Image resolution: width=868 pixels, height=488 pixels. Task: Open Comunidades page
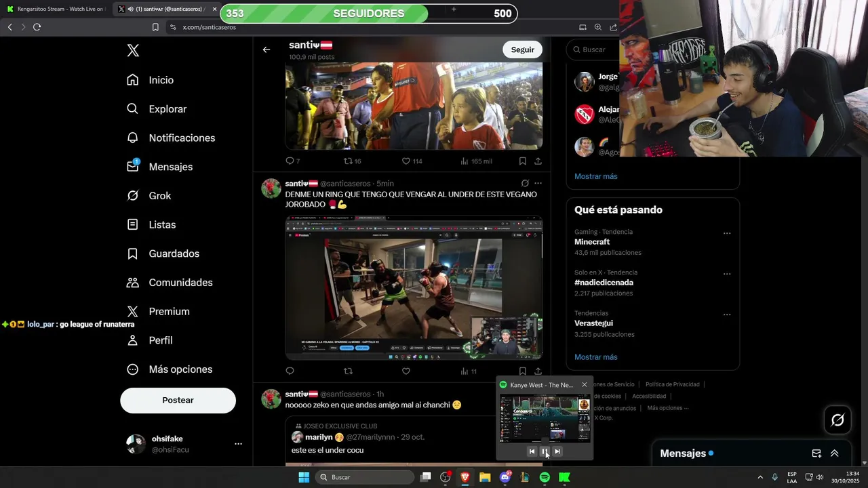pos(170,283)
